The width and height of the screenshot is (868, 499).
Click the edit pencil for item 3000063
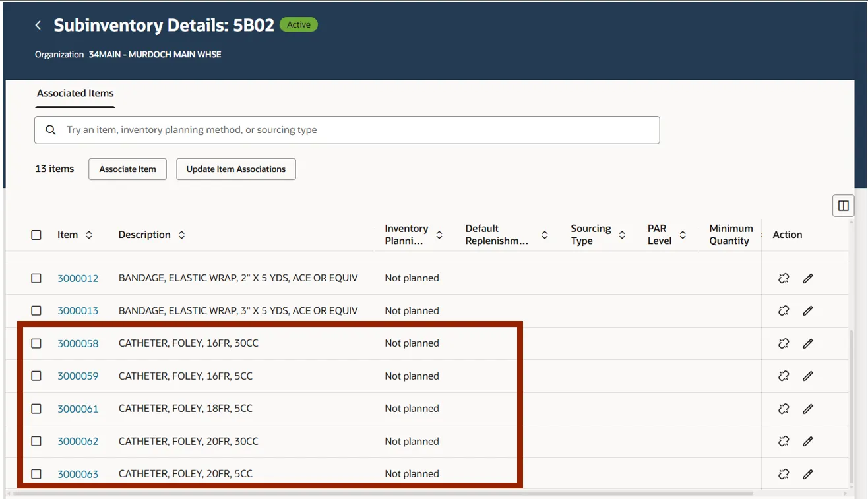[x=808, y=473]
